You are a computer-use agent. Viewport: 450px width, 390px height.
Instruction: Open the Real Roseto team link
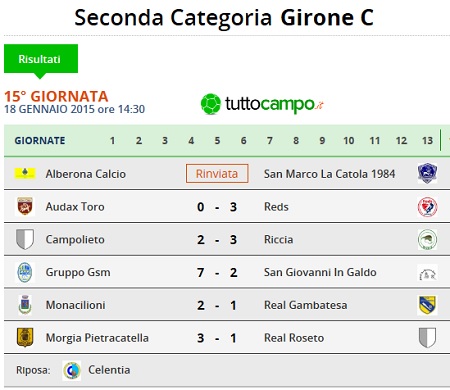click(x=294, y=338)
